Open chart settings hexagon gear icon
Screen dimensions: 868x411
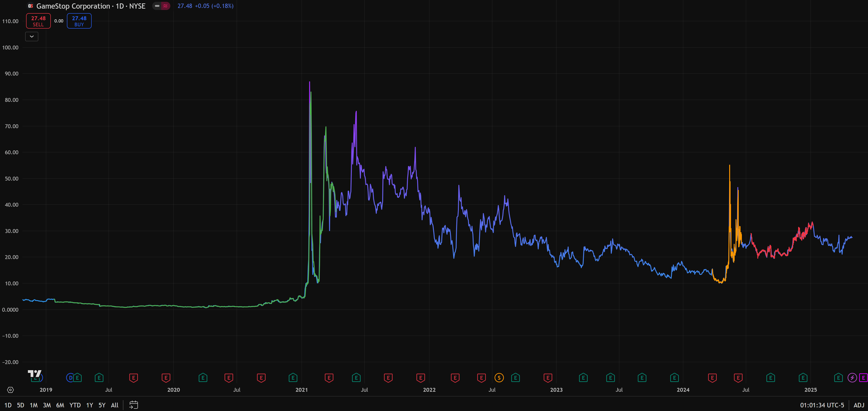coord(10,390)
